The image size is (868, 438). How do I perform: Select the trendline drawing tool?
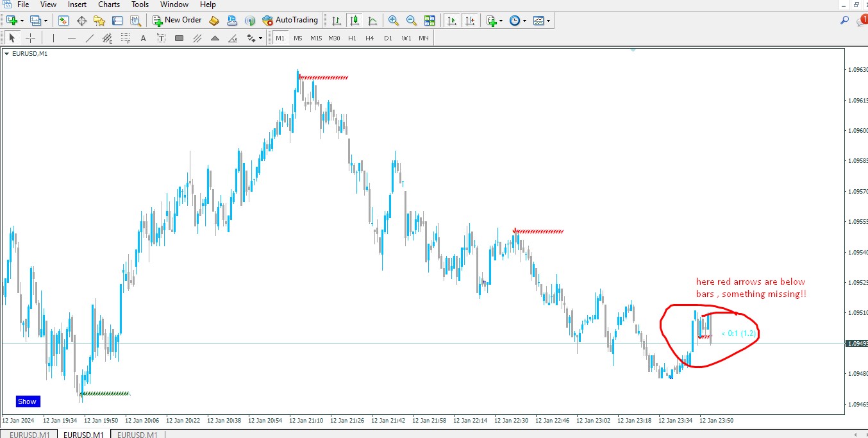(x=90, y=38)
